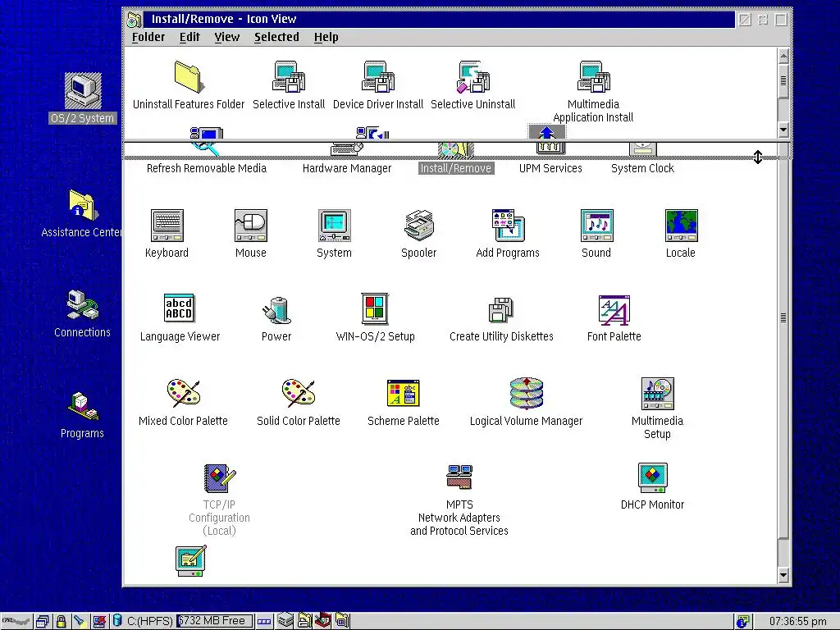Open Programs desktop icon
The height and width of the screenshot is (630, 840).
pos(83,406)
